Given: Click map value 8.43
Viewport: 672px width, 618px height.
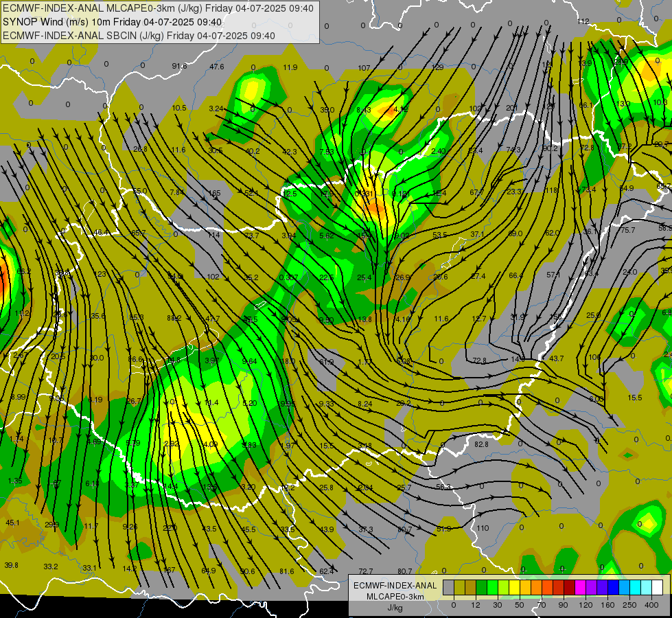Looking at the screenshot, I should point(363,110).
